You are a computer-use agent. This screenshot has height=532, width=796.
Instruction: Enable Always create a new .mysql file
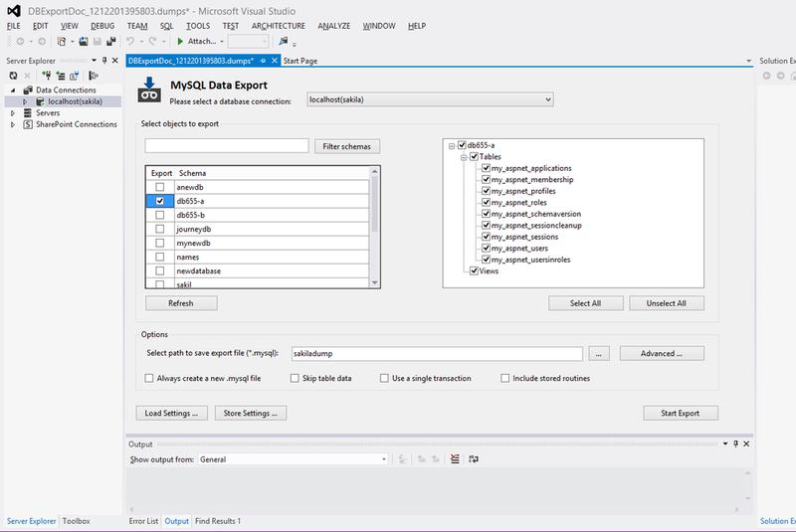148,378
